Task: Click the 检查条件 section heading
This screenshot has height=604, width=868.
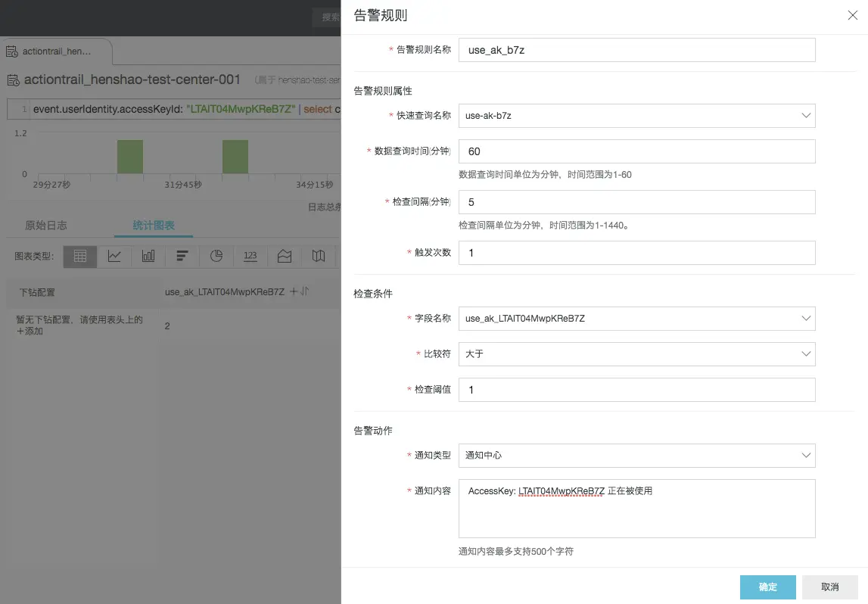Action: (373, 294)
